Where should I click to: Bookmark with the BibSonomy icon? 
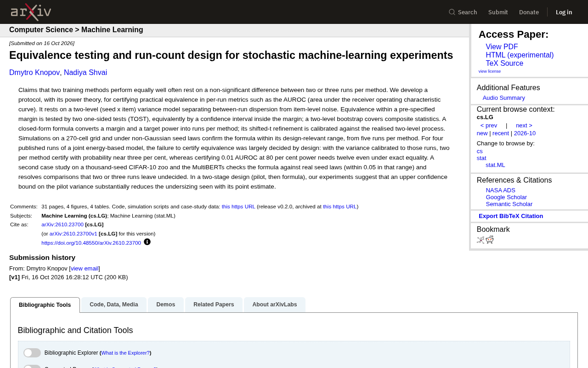point(481,240)
